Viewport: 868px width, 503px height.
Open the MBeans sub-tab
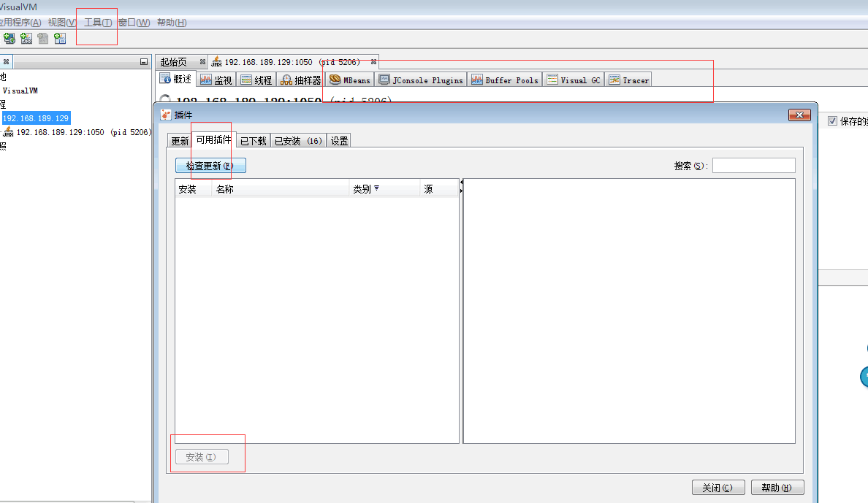350,80
